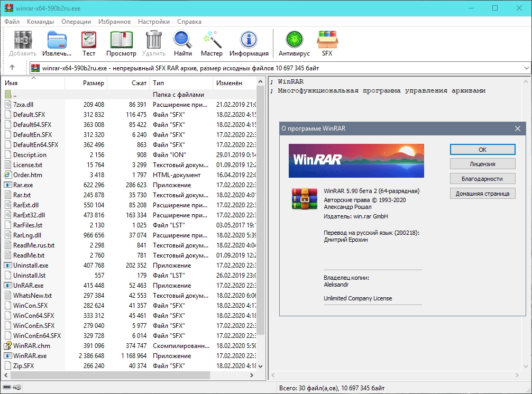Open the Справка menu
532x394 pixels.
[189, 21]
